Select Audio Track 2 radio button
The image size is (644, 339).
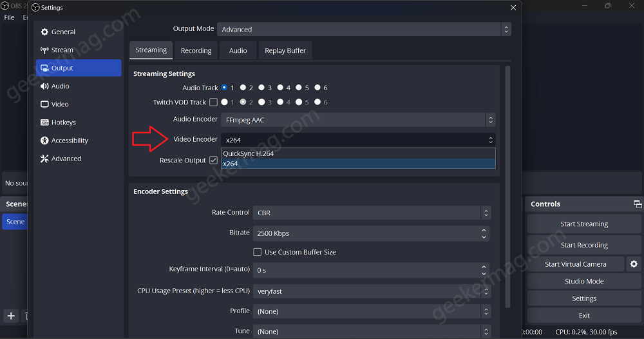pyautogui.click(x=243, y=88)
